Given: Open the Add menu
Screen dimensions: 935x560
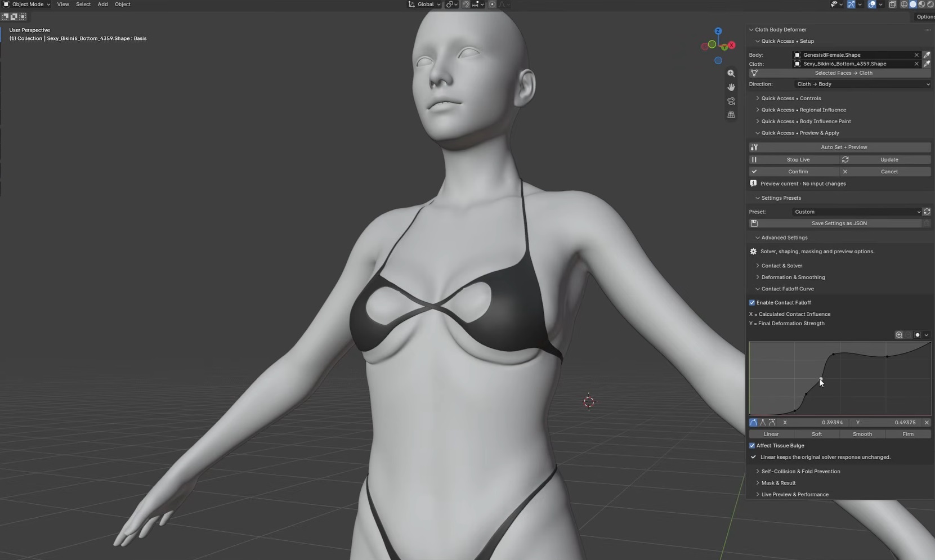Looking at the screenshot, I should 102,5.
